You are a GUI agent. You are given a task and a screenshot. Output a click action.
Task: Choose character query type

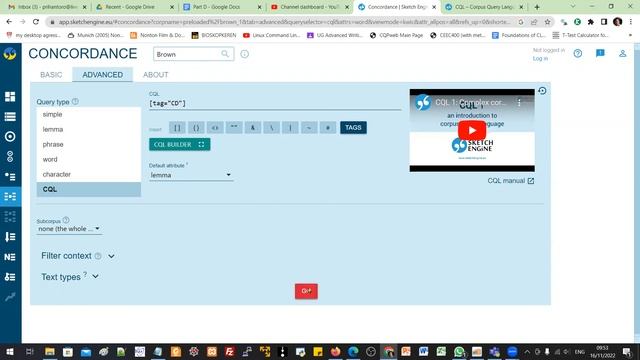click(89, 174)
